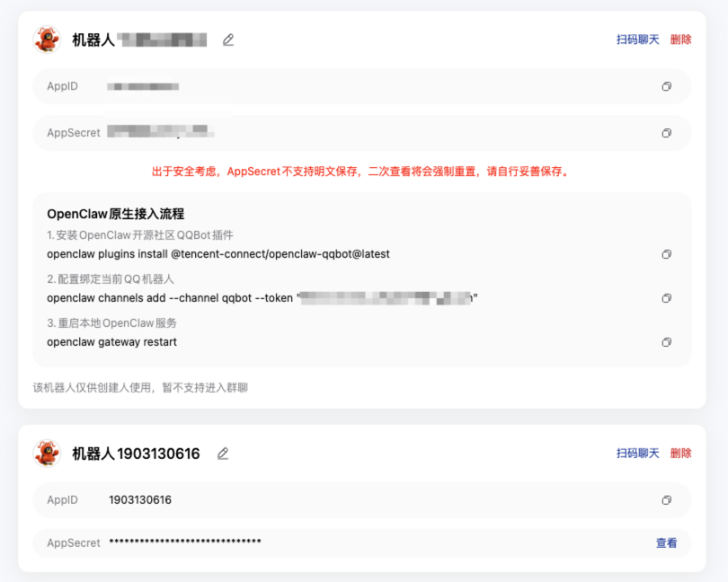The height and width of the screenshot is (582, 728).
Task: Copy the channel binding token command
Action: [666, 298]
